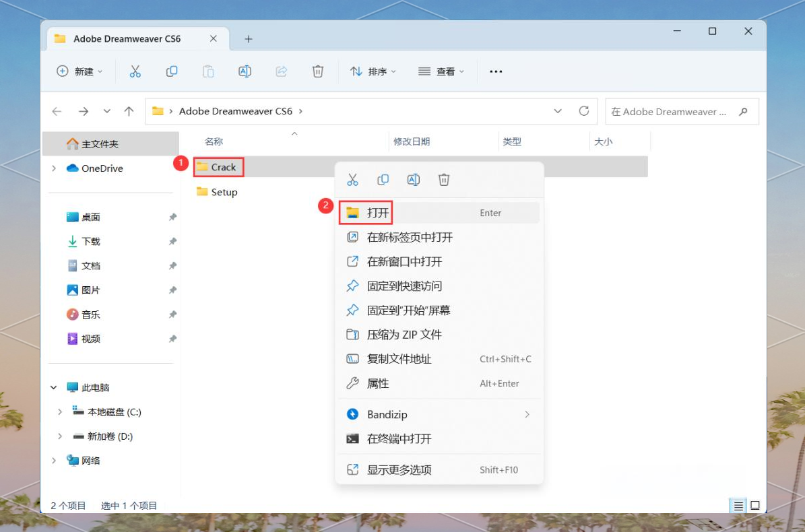Expand the 新加卷 (D:) node
Viewport: 805px width, 532px height.
(60, 436)
